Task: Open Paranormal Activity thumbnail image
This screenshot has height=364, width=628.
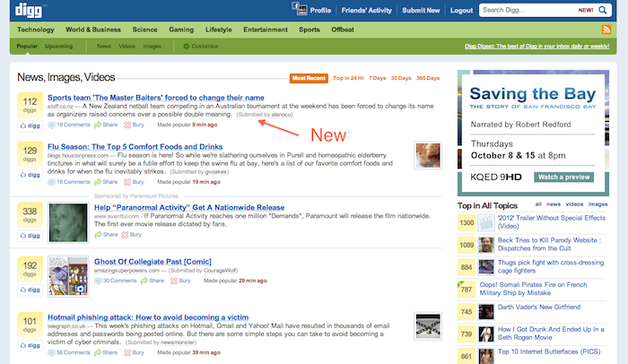Action: [x=68, y=222]
